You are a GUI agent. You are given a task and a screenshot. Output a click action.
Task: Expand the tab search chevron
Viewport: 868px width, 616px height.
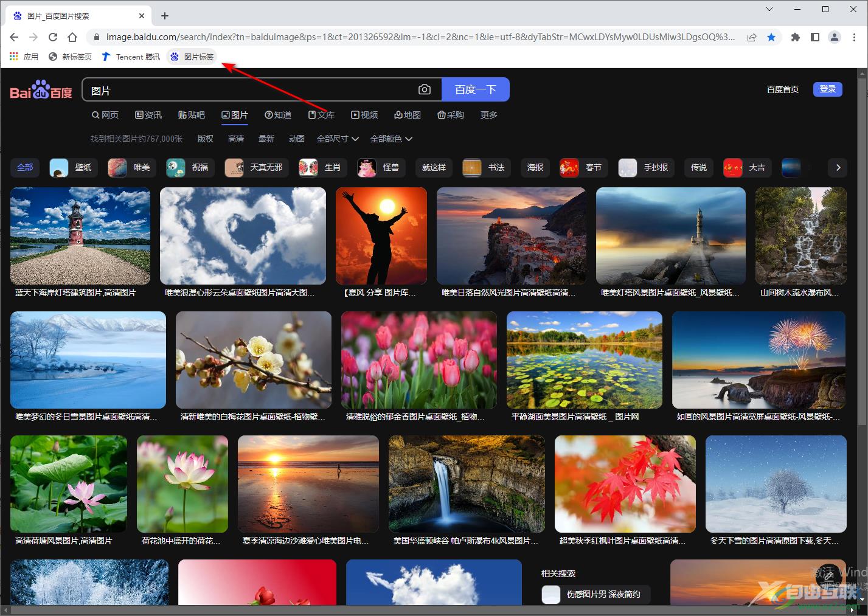tap(769, 9)
